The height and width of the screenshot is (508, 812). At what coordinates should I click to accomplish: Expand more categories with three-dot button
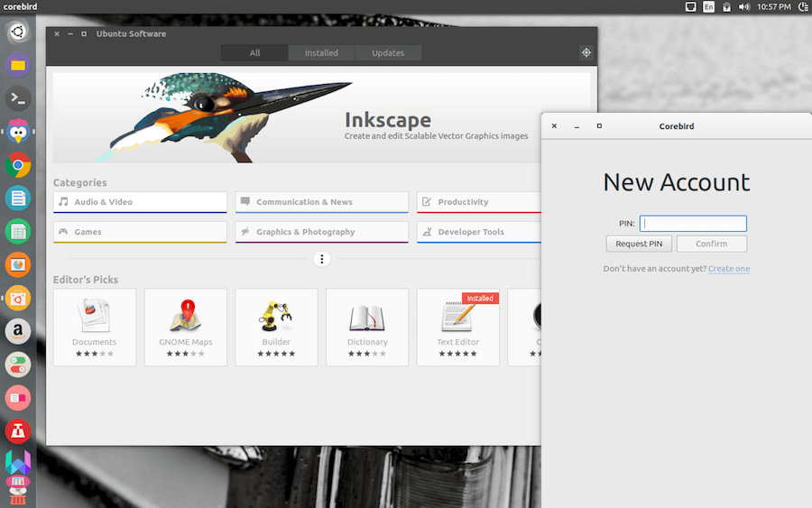click(x=321, y=259)
